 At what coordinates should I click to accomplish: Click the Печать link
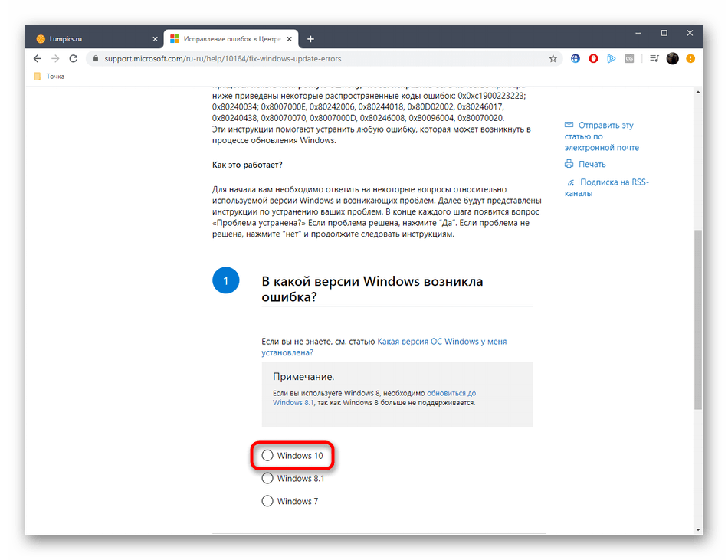592,164
